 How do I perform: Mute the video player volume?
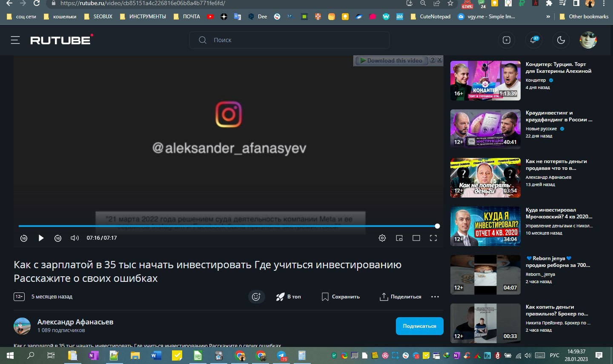75,238
